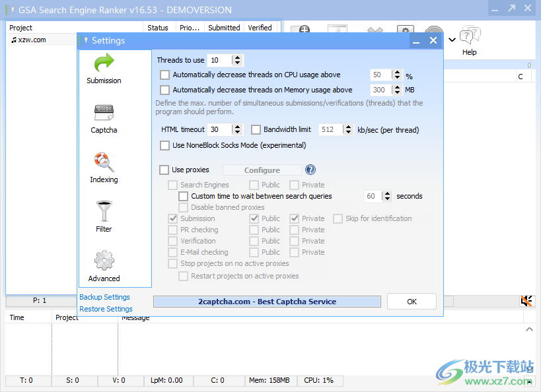Click OK to confirm settings
This screenshot has width=541, height=392.
pyautogui.click(x=412, y=302)
